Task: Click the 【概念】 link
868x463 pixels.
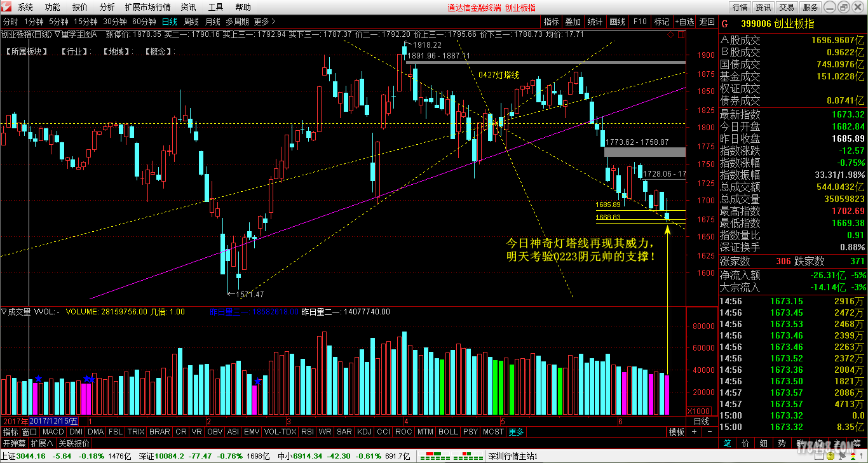Action: tap(157, 51)
